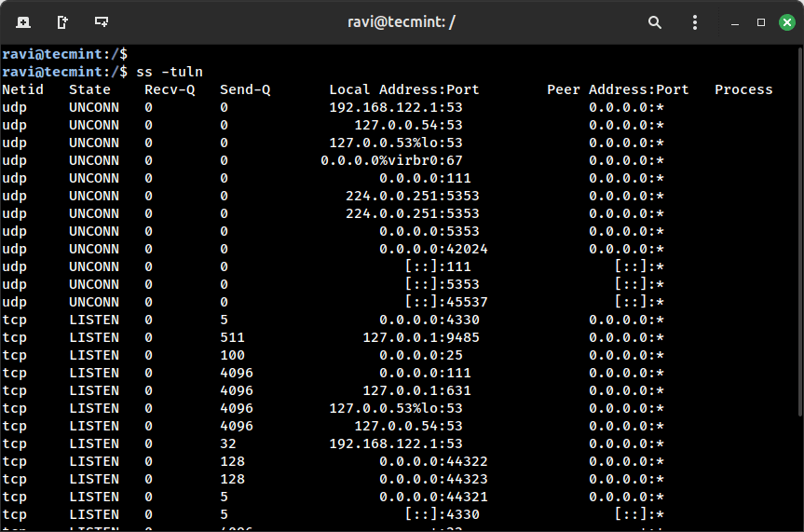This screenshot has height=532, width=804.
Task: Click the 127.0.0.1:9485 listening address
Action: point(421,337)
